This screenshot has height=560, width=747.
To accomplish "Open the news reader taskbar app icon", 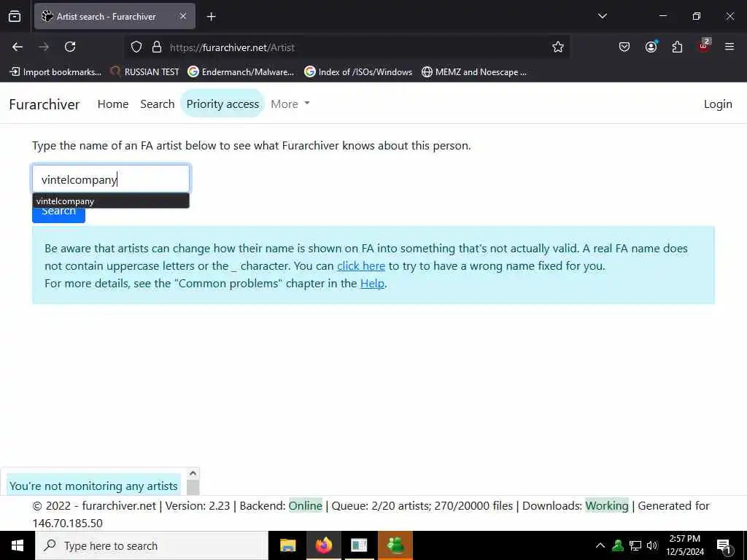I will [x=359, y=545].
